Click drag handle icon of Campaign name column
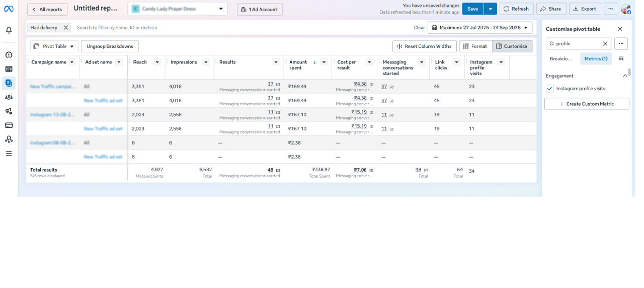Image resolution: width=644 pixels, height=288 pixels. pyautogui.click(x=28, y=62)
